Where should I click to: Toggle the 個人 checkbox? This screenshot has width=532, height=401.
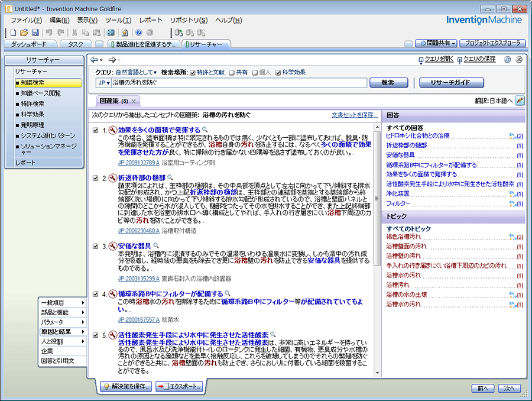click(255, 73)
